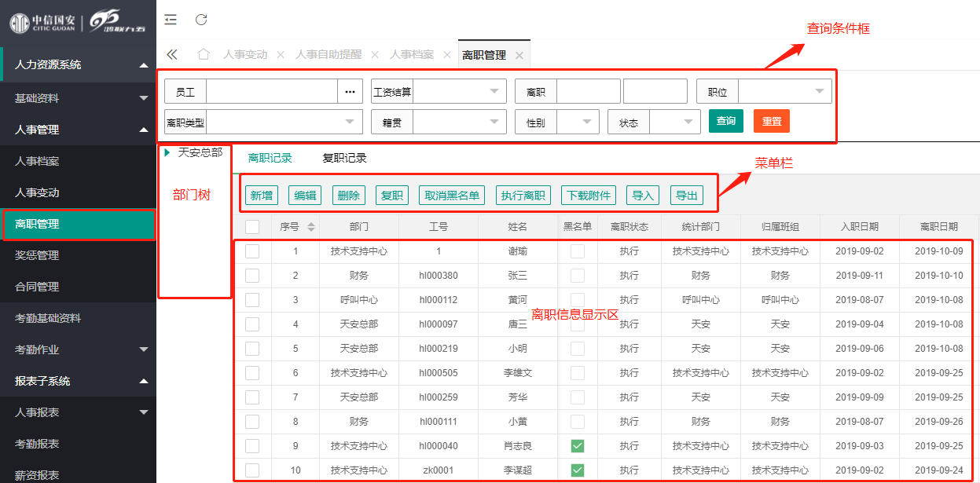This screenshot has height=483, width=980.
Task: Close the 人事变动 tab
Action: tap(281, 55)
